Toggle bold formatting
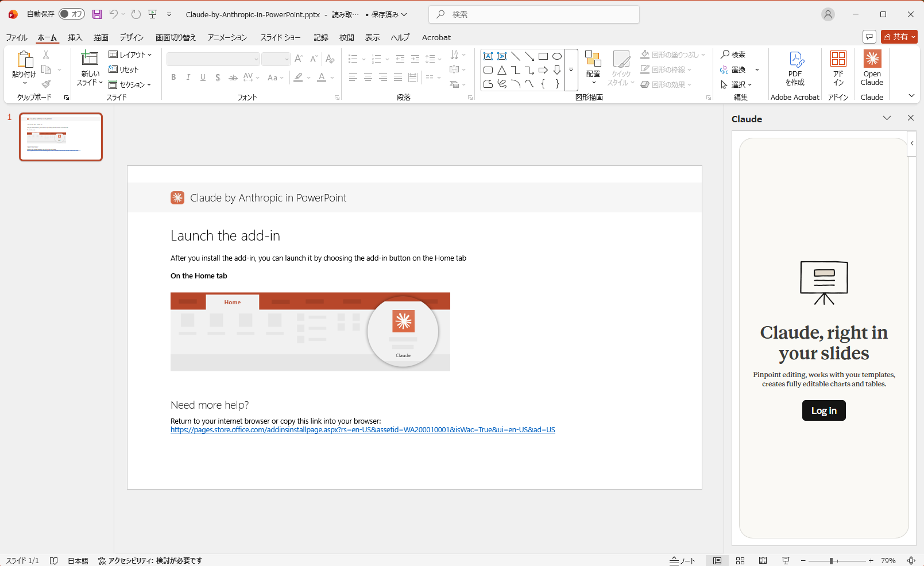924x566 pixels. [x=173, y=77]
